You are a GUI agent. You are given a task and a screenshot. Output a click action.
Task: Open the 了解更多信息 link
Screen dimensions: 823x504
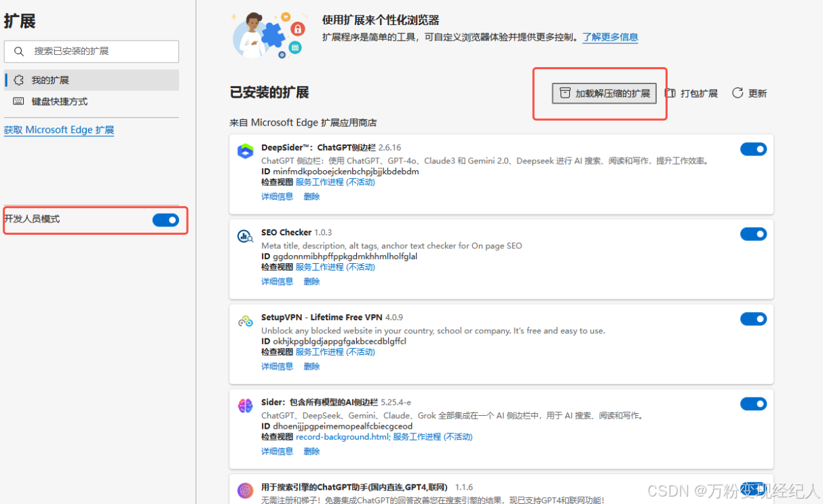click(611, 37)
